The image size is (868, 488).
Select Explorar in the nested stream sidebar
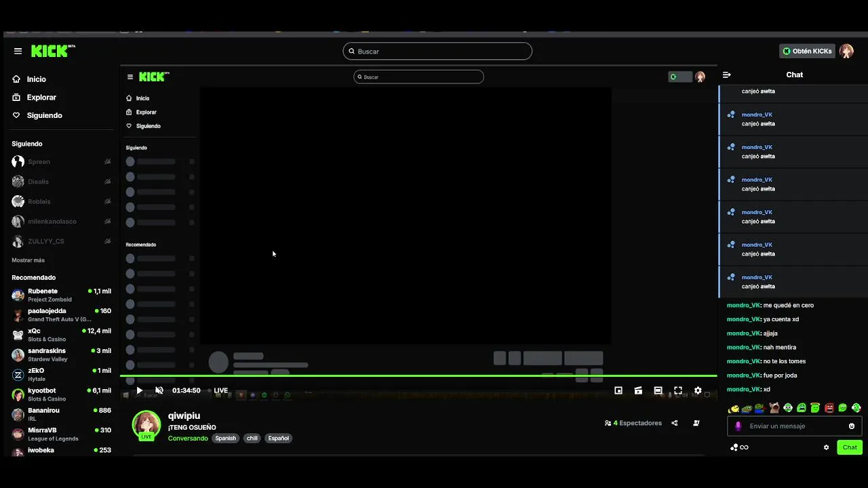pyautogui.click(x=146, y=112)
